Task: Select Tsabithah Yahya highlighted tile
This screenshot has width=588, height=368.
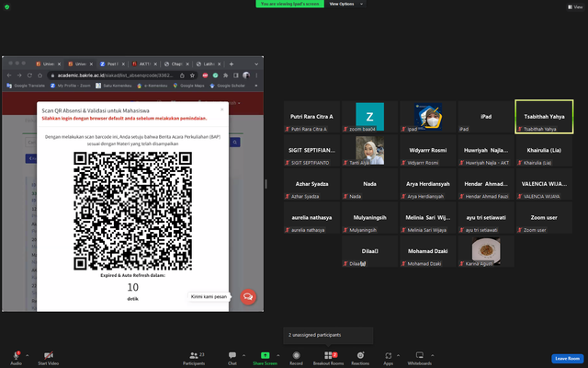Action: pyautogui.click(x=544, y=117)
